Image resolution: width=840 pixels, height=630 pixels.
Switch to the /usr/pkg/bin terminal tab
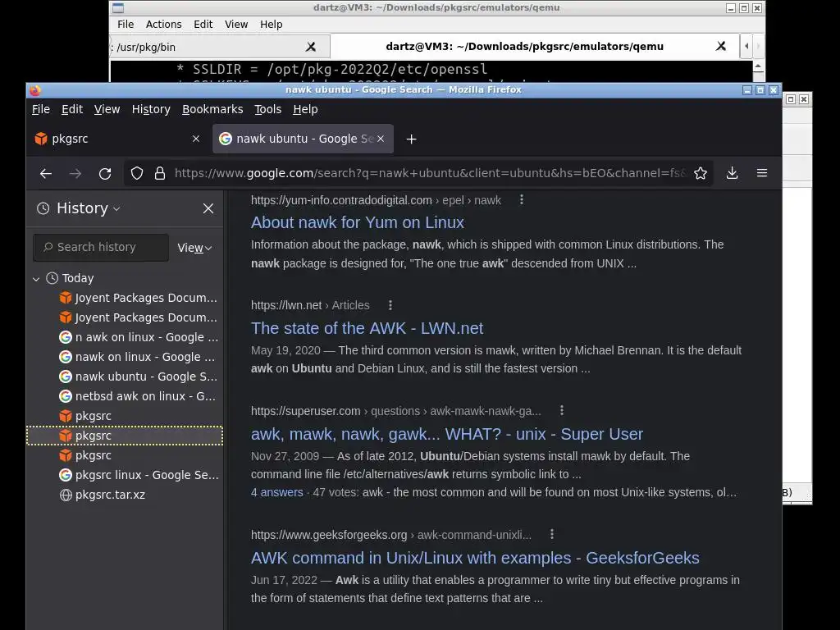click(x=220, y=47)
